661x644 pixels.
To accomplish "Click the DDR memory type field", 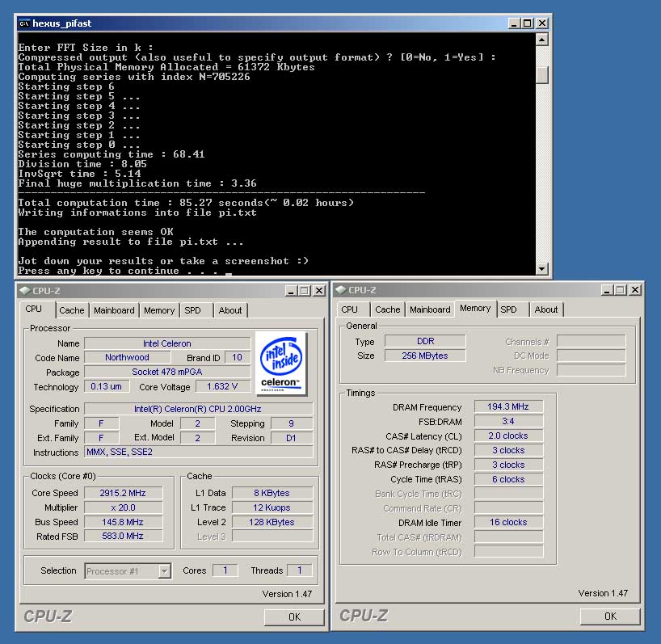I will 425,341.
